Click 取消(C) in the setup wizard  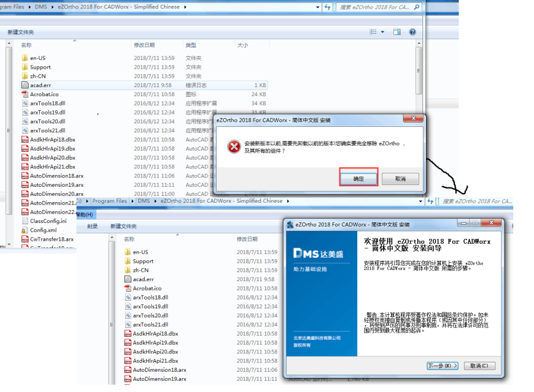tap(479, 366)
